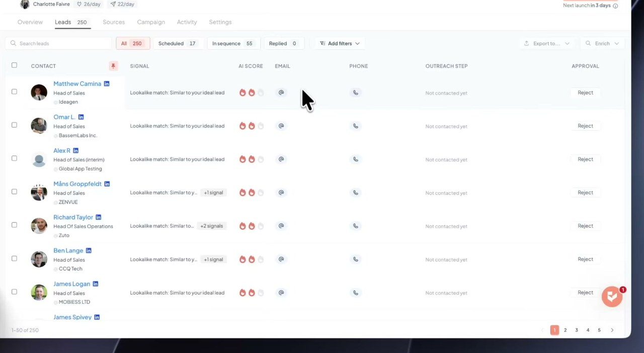644x353 pixels.
Task: Expand +2 signals for Richard Taylor
Action: pyautogui.click(x=211, y=226)
